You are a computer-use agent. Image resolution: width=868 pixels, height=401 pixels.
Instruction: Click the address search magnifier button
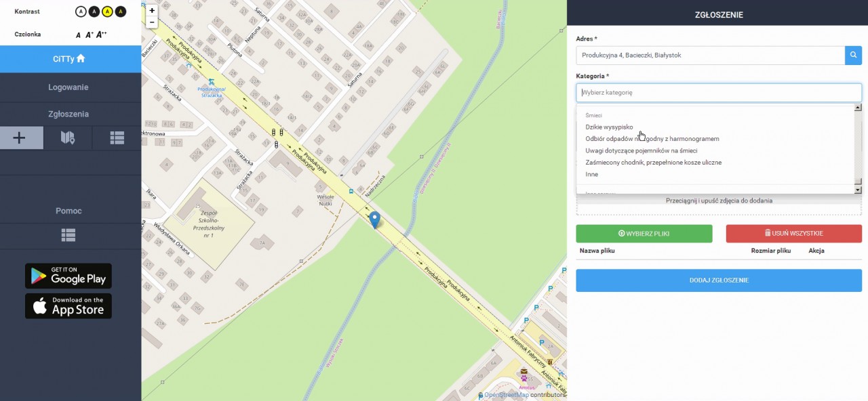(853, 56)
